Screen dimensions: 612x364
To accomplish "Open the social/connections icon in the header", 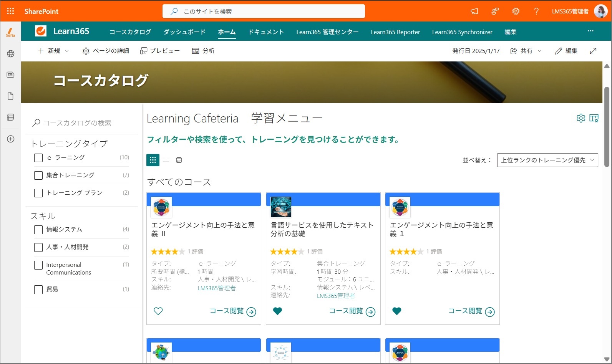I will coord(495,11).
